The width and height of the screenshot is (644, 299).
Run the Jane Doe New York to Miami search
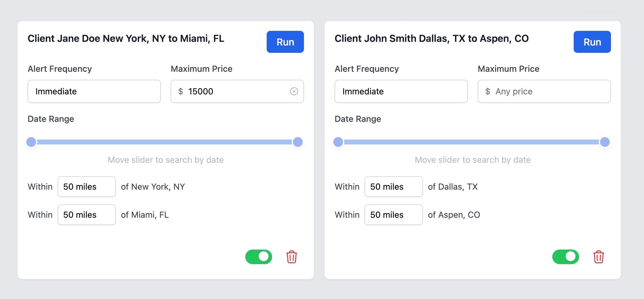285,42
